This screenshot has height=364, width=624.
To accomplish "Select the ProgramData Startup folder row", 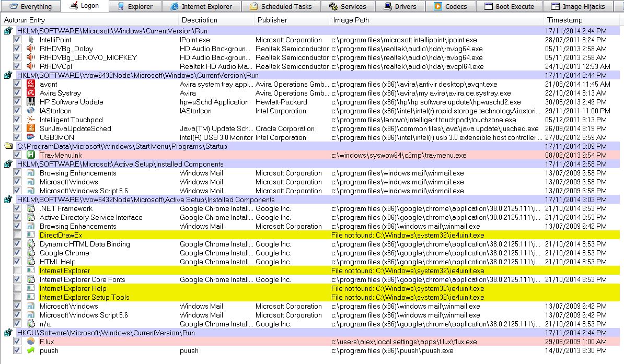I will 122,146.
